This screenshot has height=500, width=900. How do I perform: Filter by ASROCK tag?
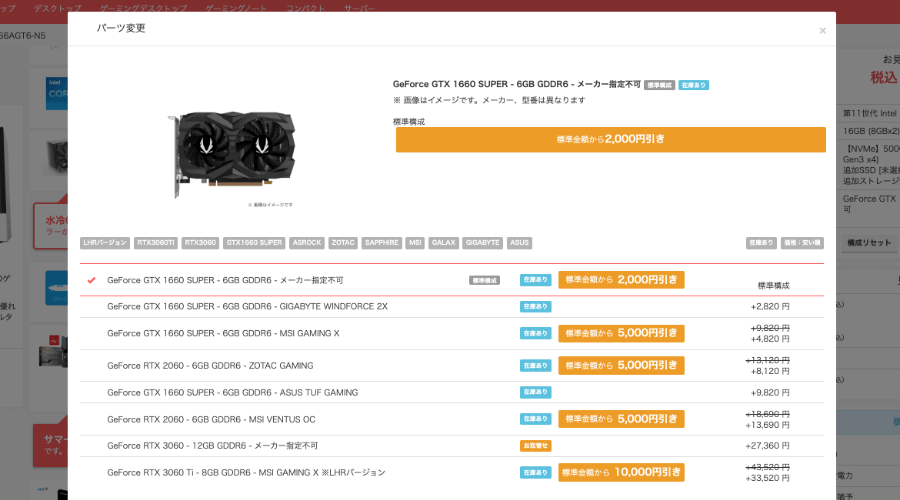pyautogui.click(x=307, y=243)
